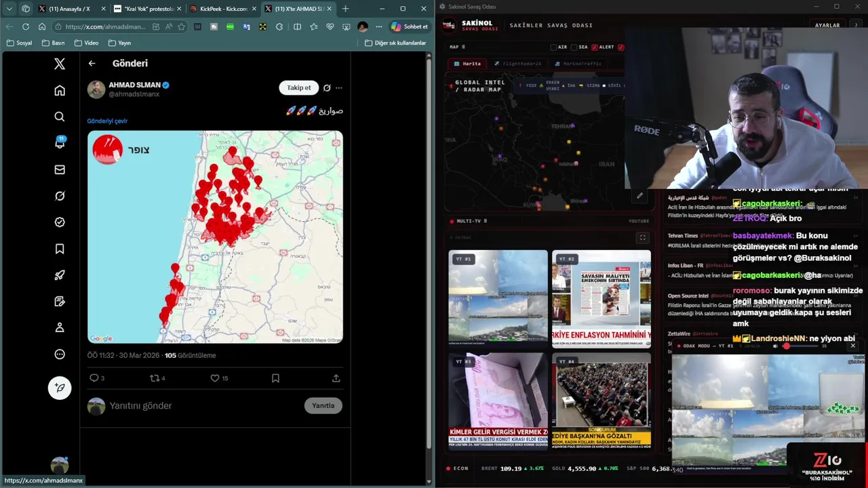Reload the page in browser

[x=25, y=26]
